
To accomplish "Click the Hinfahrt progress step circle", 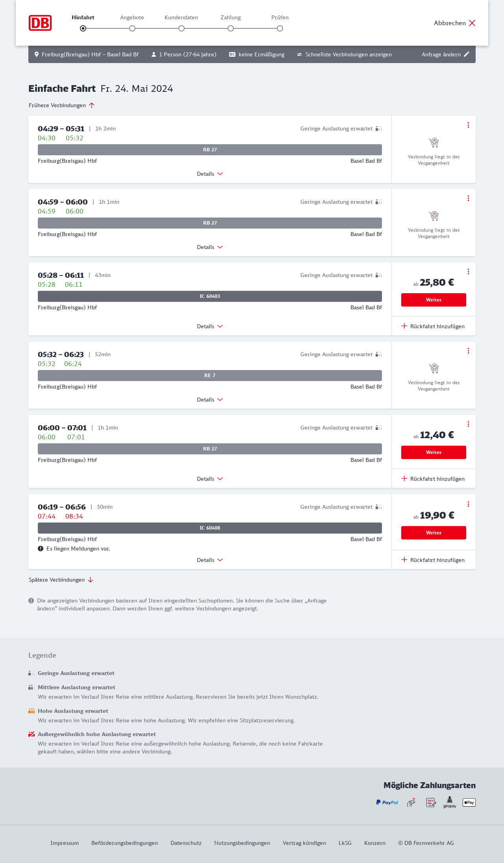I will click(x=83, y=28).
